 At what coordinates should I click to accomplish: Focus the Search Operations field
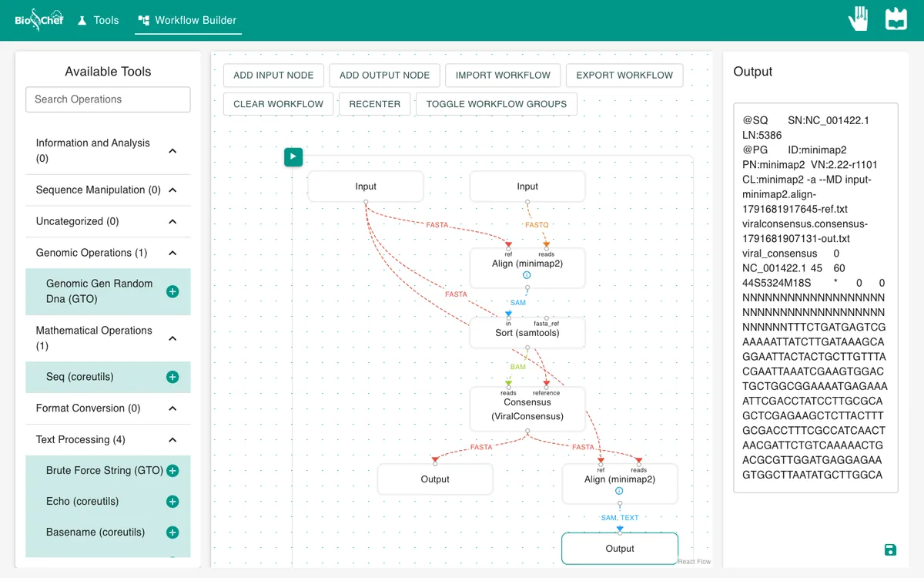click(x=108, y=99)
